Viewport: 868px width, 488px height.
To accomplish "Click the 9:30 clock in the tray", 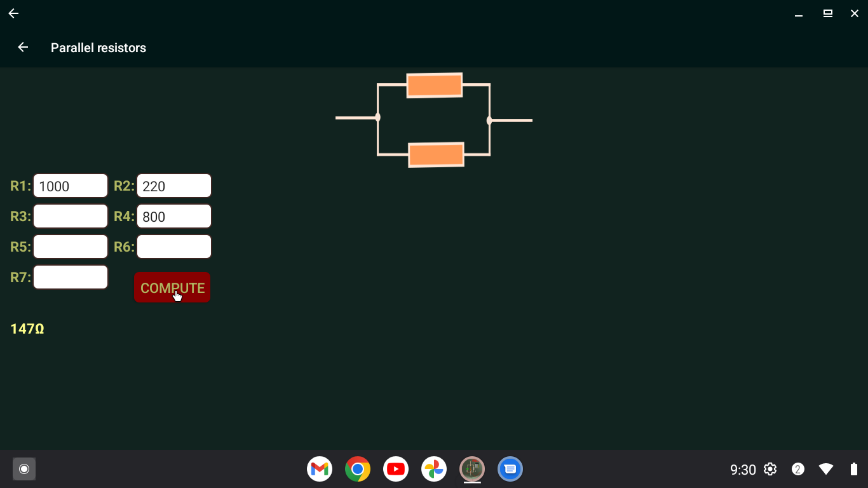I will click(743, 469).
